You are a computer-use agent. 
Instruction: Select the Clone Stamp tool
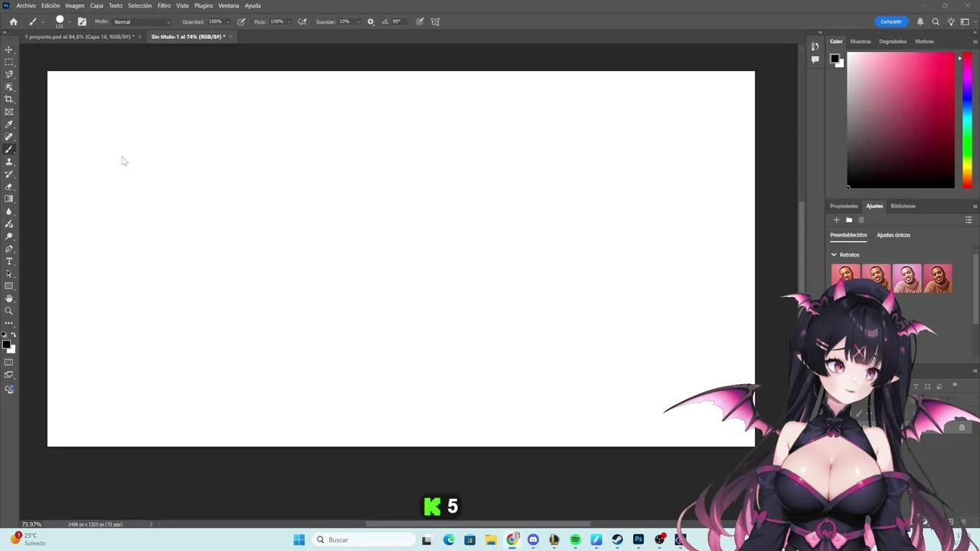9,161
